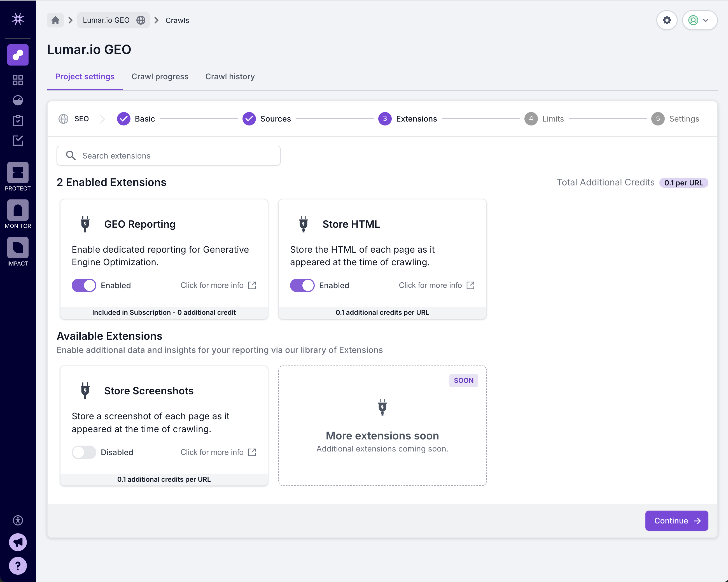The height and width of the screenshot is (582, 728).
Task: Click the home breadcrumb icon
Action: [55, 20]
